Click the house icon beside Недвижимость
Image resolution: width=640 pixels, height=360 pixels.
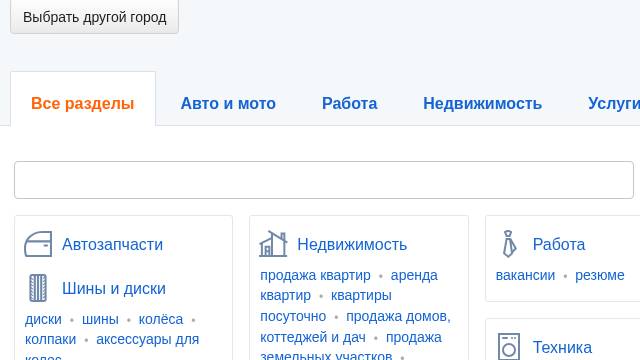273,244
